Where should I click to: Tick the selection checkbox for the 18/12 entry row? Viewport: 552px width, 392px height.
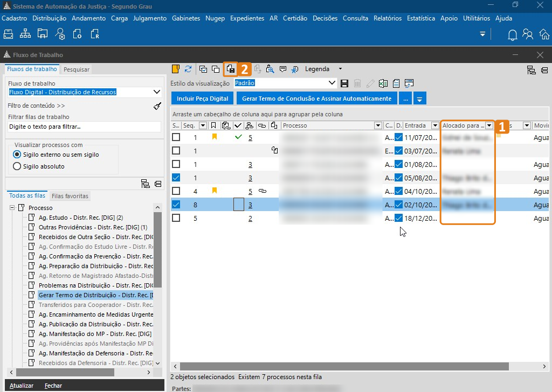(x=176, y=218)
